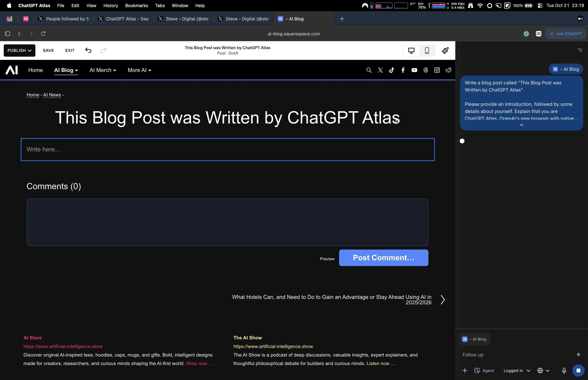Click the microphone voice input icon
Viewport: 588px width, 380px height.
[x=564, y=370]
